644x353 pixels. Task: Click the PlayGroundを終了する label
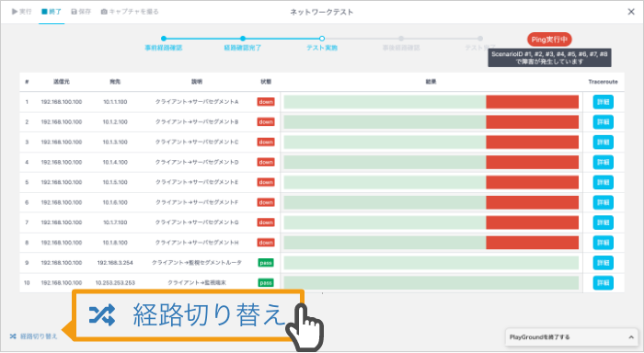pos(539,337)
